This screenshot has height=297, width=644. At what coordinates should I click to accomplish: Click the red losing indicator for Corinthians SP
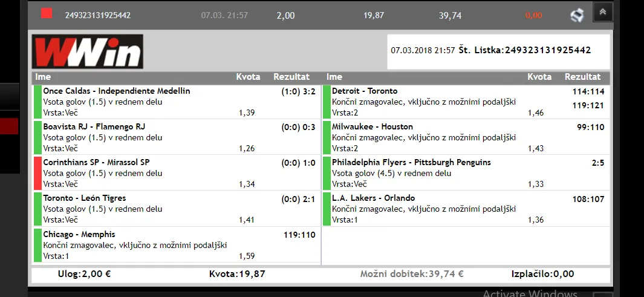point(37,172)
